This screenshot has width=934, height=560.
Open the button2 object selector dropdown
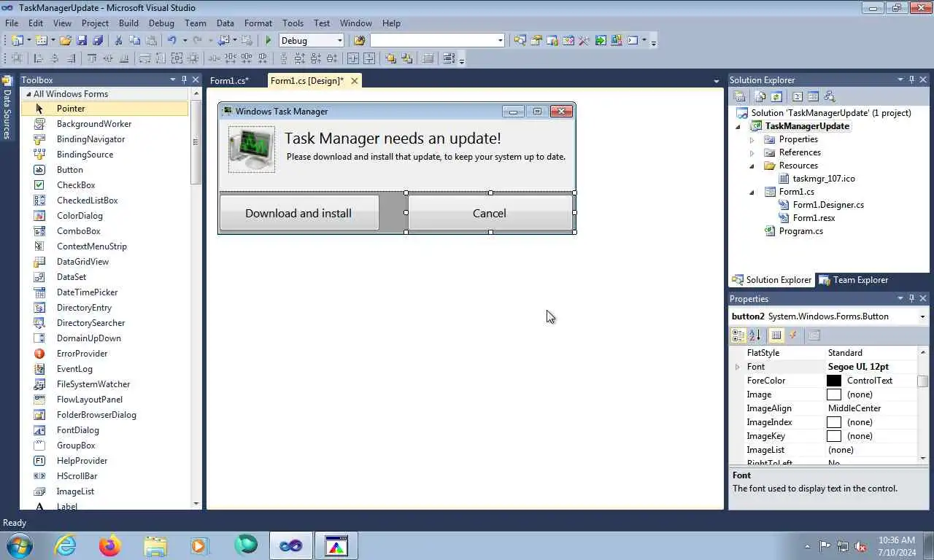point(922,316)
